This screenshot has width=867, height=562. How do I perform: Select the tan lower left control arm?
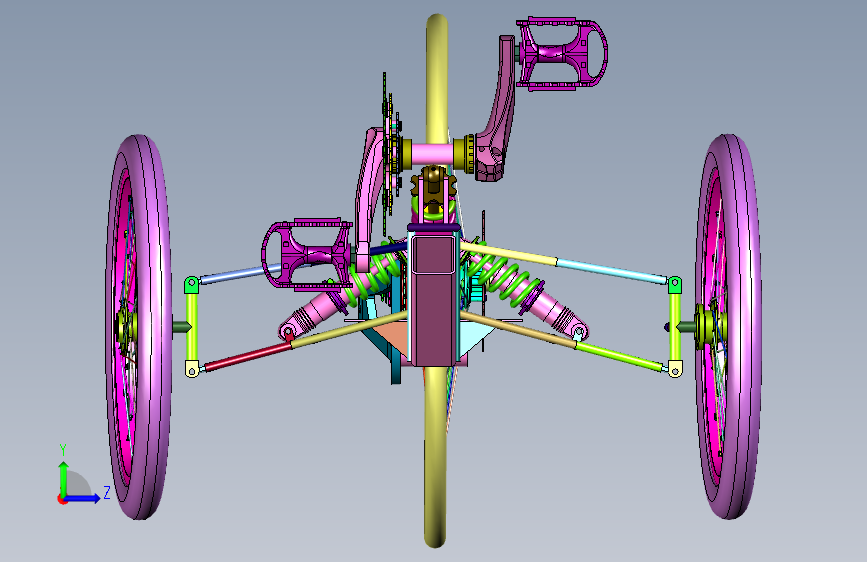tap(349, 329)
